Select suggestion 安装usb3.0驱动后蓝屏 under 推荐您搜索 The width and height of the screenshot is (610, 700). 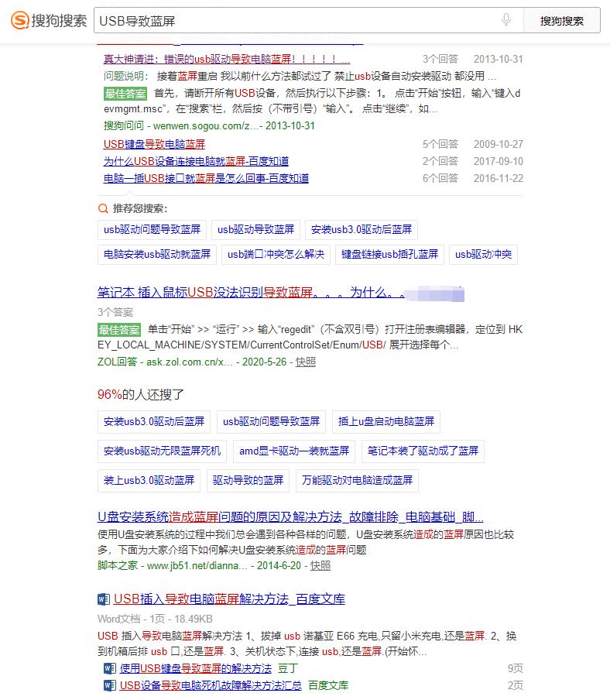(362, 229)
